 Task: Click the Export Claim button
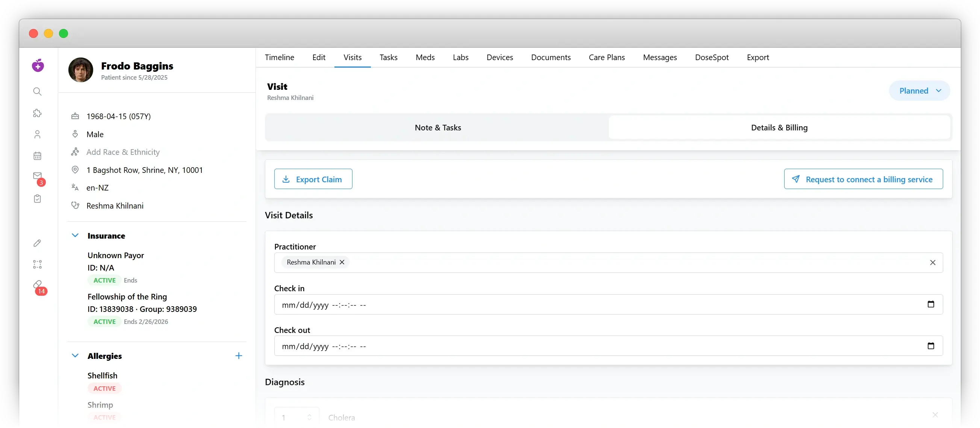coord(313,179)
